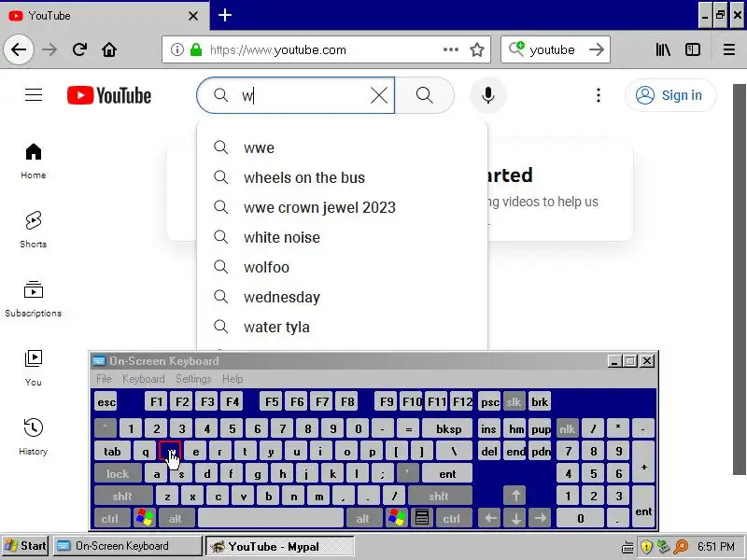This screenshot has width=747, height=560.
Task: Select 'wheels on the bus' suggestion
Action: (342, 177)
